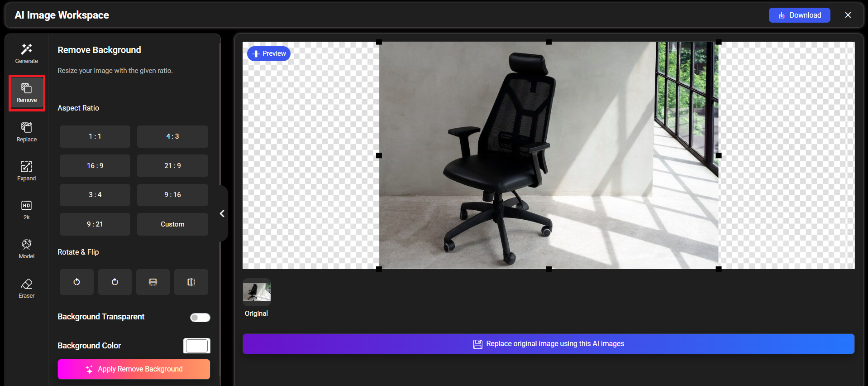
Task: Select the Eraser tool in sidebar
Action: pyautogui.click(x=26, y=288)
